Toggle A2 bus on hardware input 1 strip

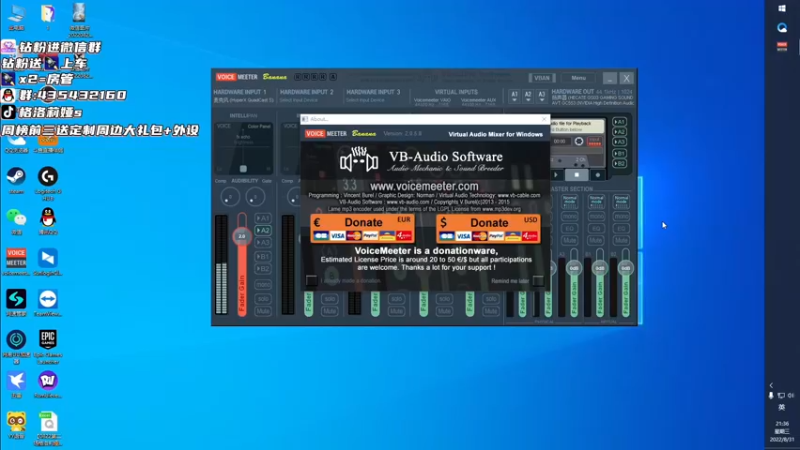[263, 231]
